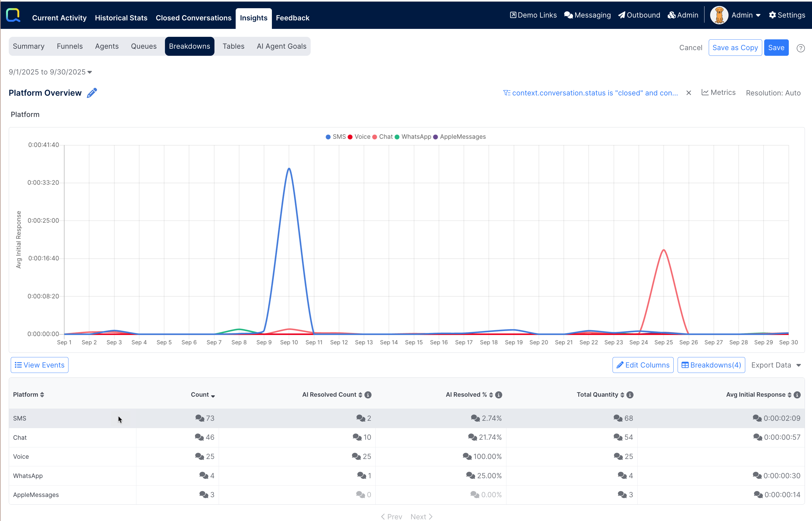Click the View Events button

[40, 365]
